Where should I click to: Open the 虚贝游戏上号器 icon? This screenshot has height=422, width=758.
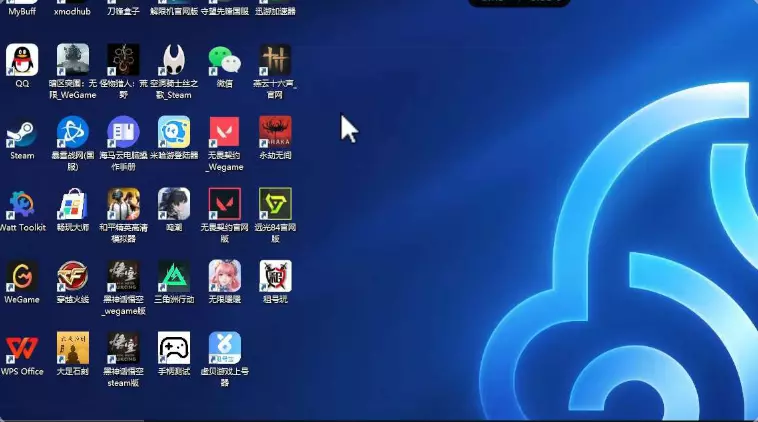pyautogui.click(x=224, y=348)
